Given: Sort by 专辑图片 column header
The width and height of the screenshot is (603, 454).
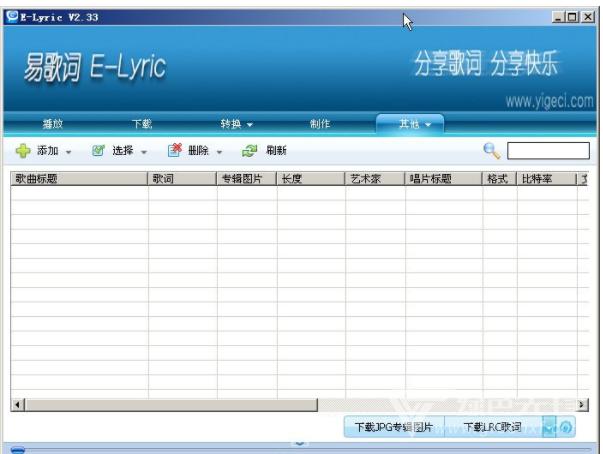Looking at the screenshot, I should point(247,179).
